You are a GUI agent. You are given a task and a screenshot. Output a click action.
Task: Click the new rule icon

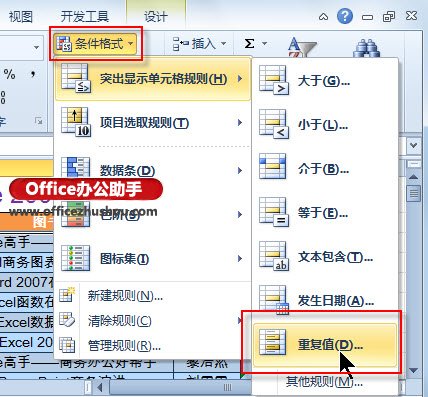[x=67, y=294]
